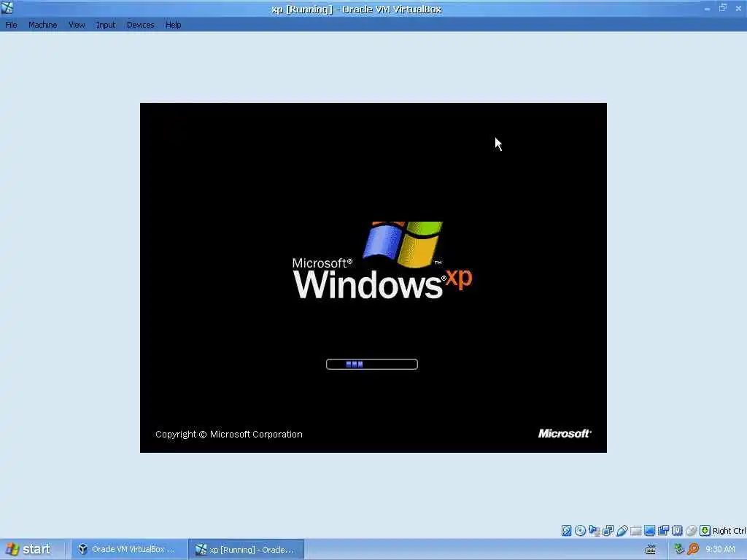Click the on-screen keyboard taskbar icon
Screen dimensions: 747x560
point(650,550)
